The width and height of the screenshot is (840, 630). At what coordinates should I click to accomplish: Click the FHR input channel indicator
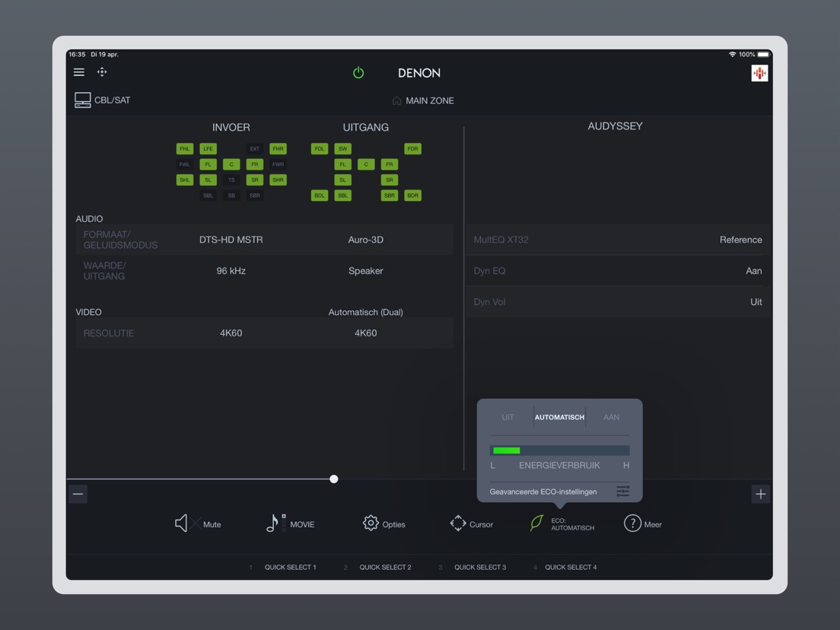(278, 148)
